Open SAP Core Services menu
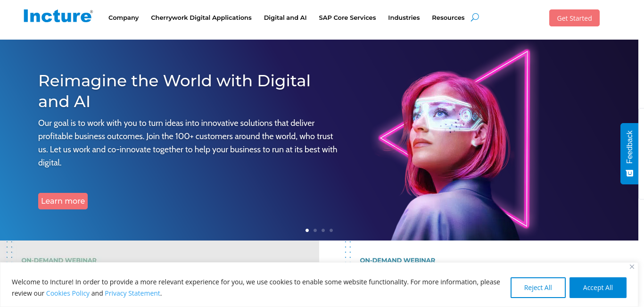The width and height of the screenshot is (644, 307). 347,17
